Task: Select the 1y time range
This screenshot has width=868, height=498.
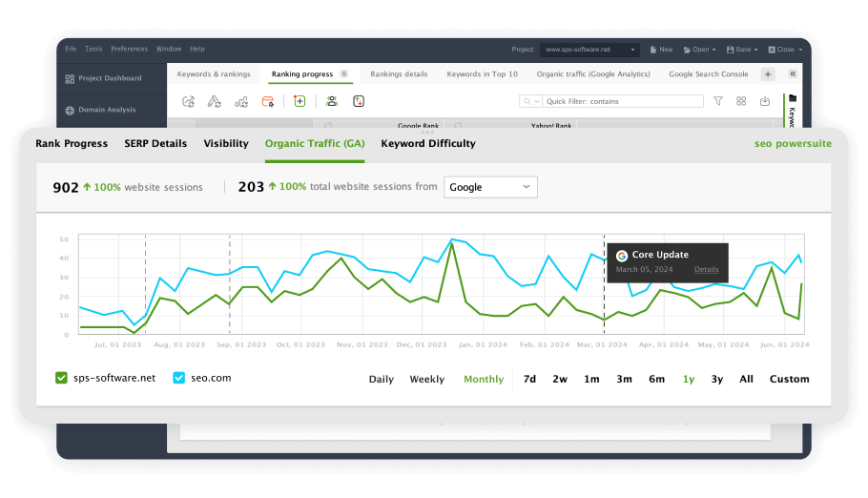Action: point(688,379)
